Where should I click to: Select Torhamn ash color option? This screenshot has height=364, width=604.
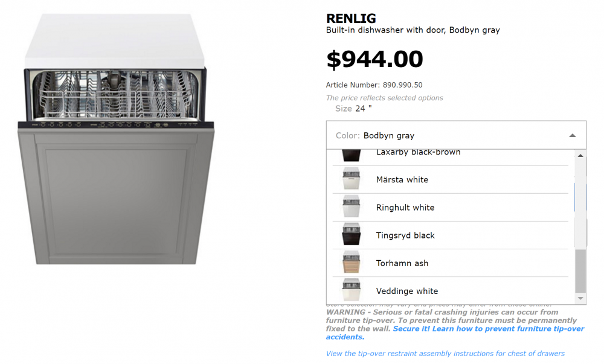click(x=451, y=263)
